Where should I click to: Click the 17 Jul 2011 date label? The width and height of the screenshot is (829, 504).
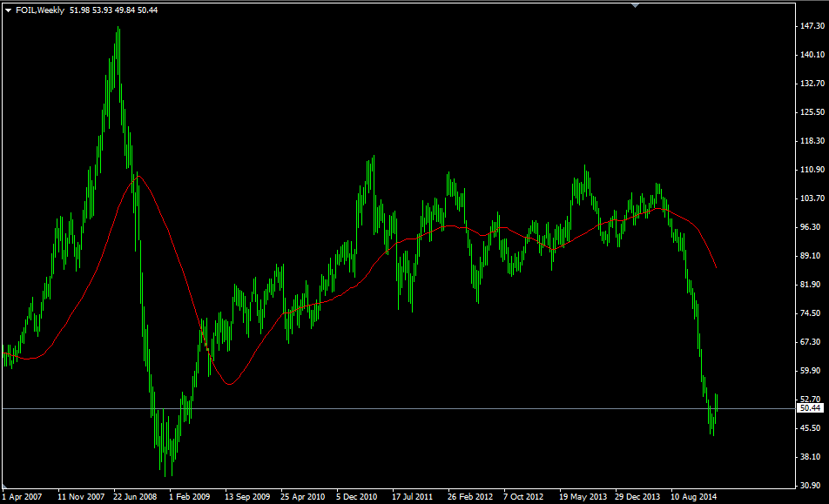click(412, 497)
